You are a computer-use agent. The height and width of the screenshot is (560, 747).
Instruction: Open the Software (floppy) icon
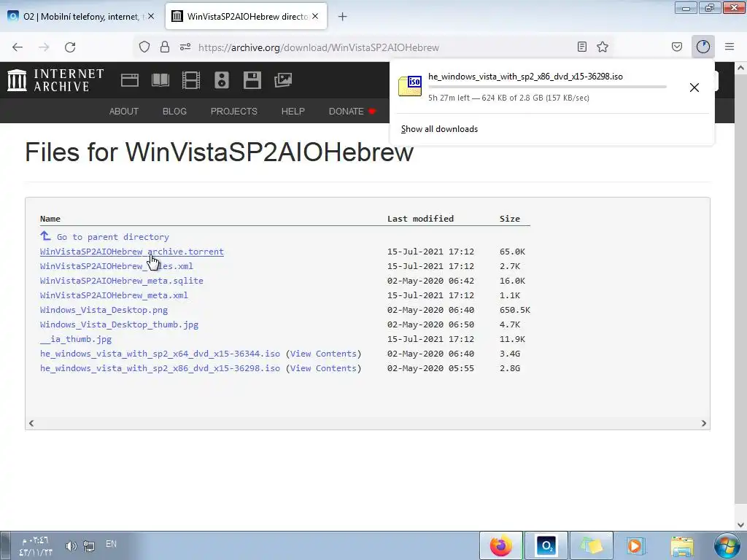click(x=252, y=80)
